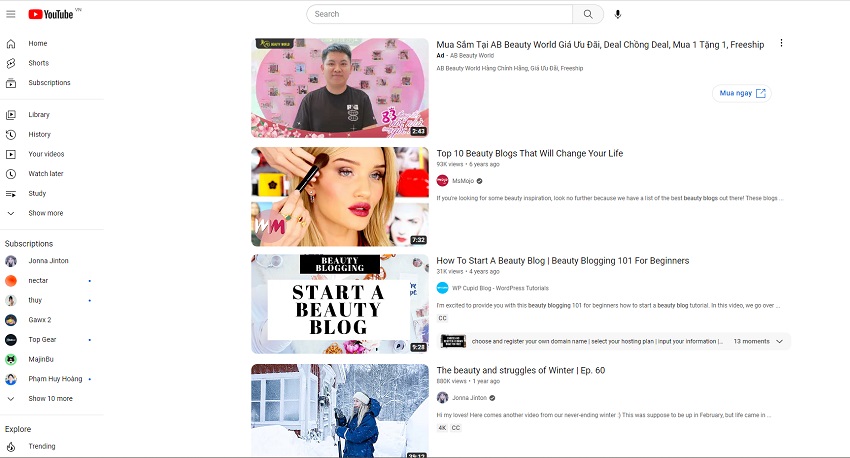Click the Mua ngay ad button
Viewport: 850px width, 458px height.
pos(742,93)
